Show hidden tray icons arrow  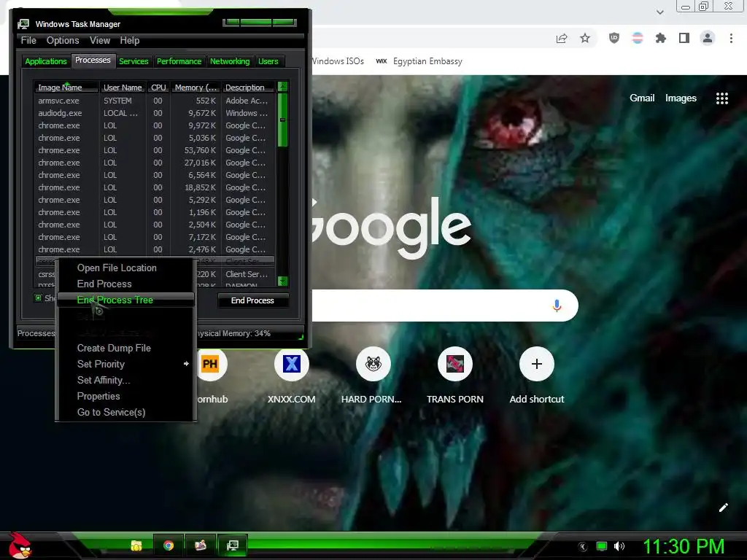point(583,547)
